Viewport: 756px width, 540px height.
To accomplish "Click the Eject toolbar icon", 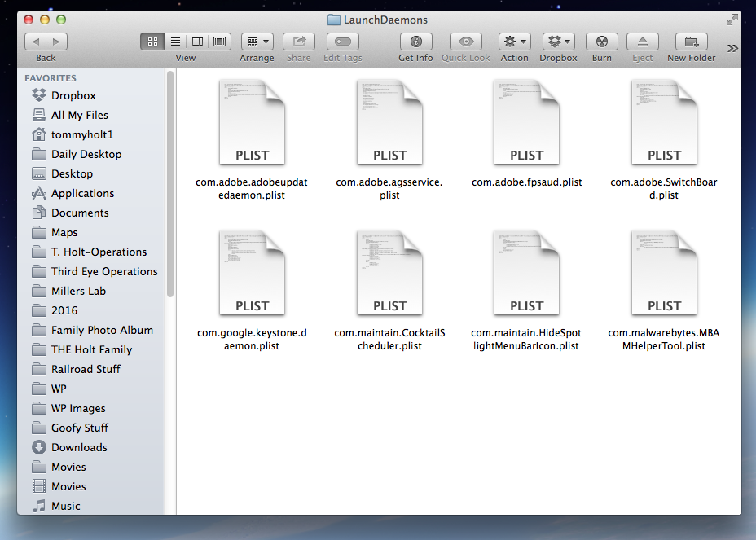I will pyautogui.click(x=642, y=42).
